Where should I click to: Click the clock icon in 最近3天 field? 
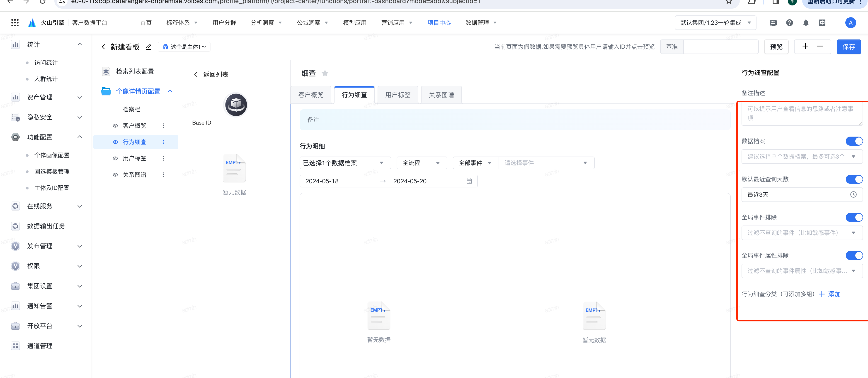[x=853, y=195]
